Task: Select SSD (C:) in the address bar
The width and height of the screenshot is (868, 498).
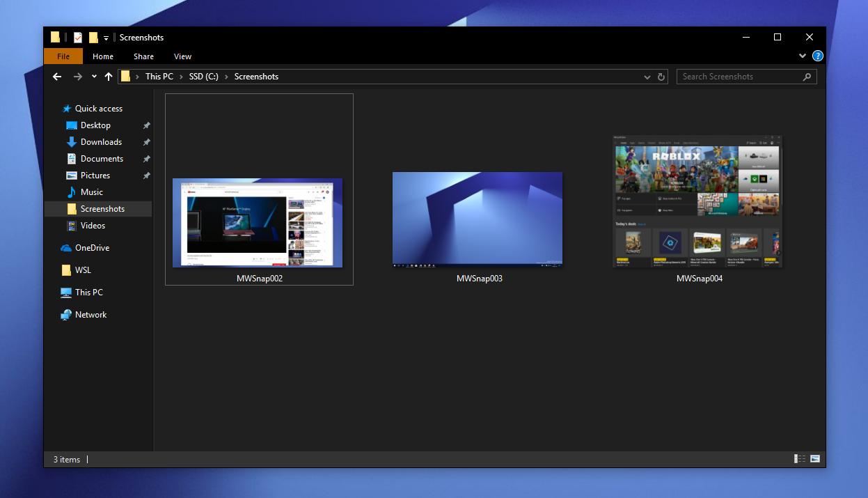Action: [x=204, y=77]
